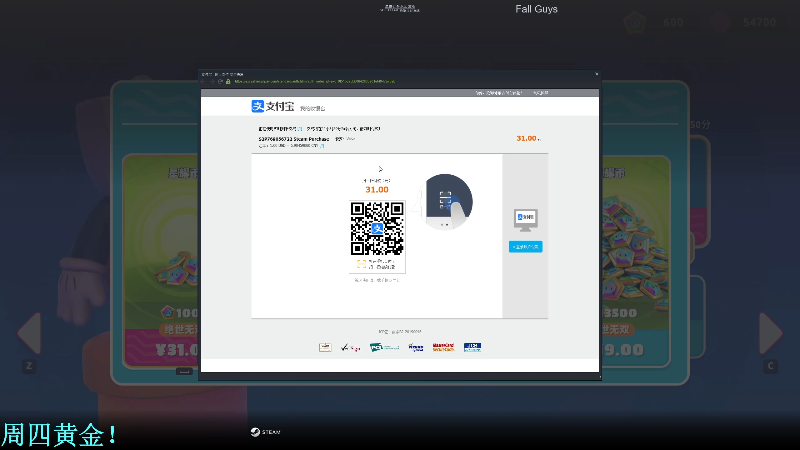Click the 3500 coin bundle card on right
The width and height of the screenshot is (800, 450).
[x=637, y=262]
